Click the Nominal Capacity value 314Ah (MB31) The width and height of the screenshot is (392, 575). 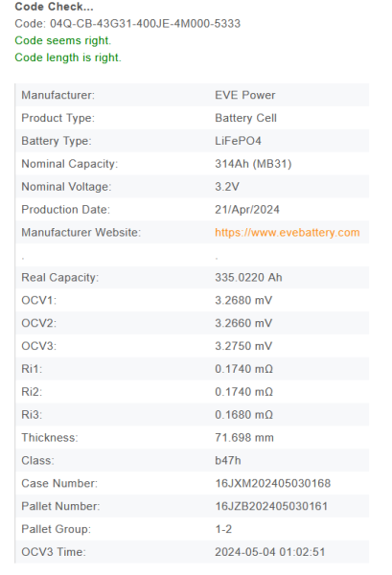coord(253,164)
